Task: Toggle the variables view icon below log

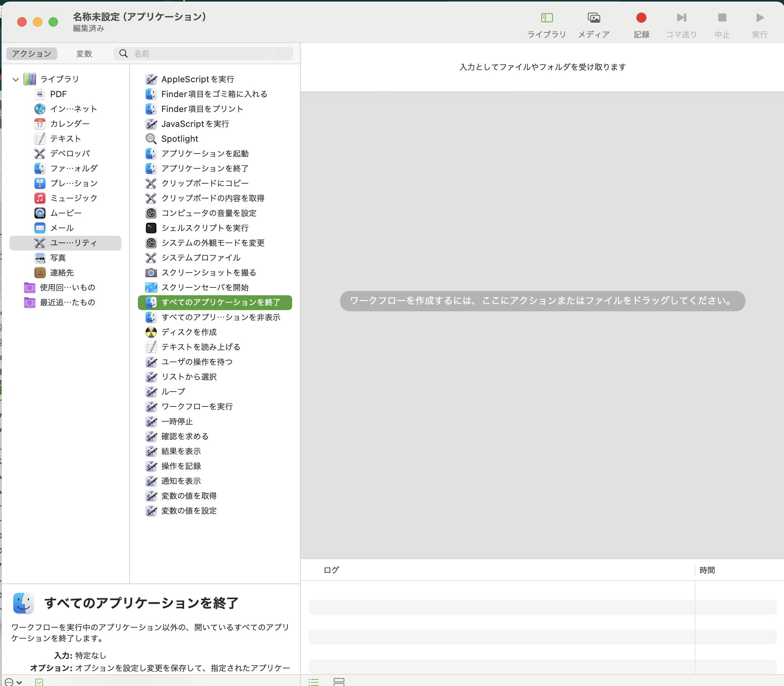Action: point(339,682)
